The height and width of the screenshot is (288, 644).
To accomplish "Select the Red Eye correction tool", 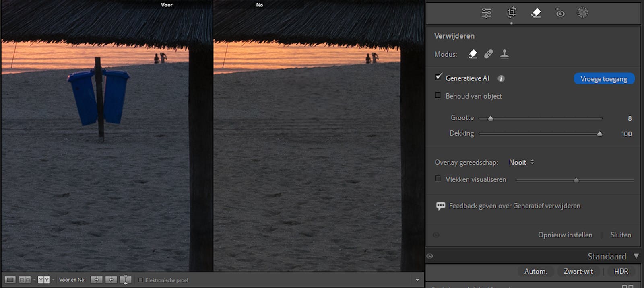I will [560, 13].
